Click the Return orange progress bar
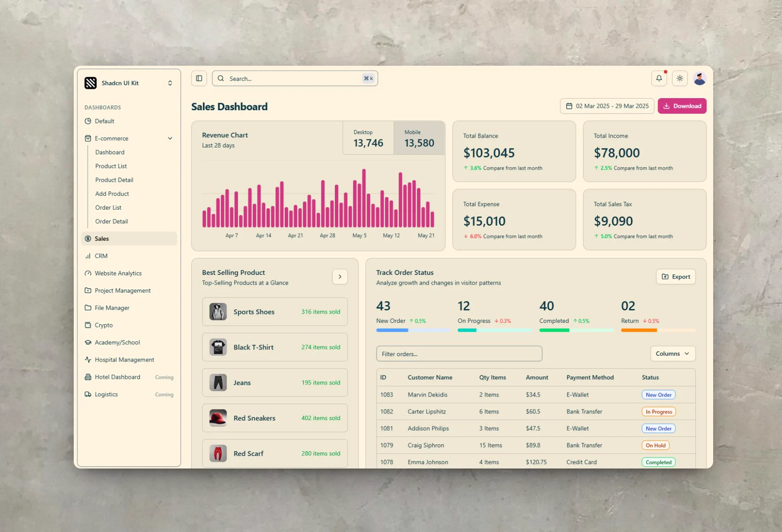Viewport: 782px width, 532px height. tap(658, 330)
